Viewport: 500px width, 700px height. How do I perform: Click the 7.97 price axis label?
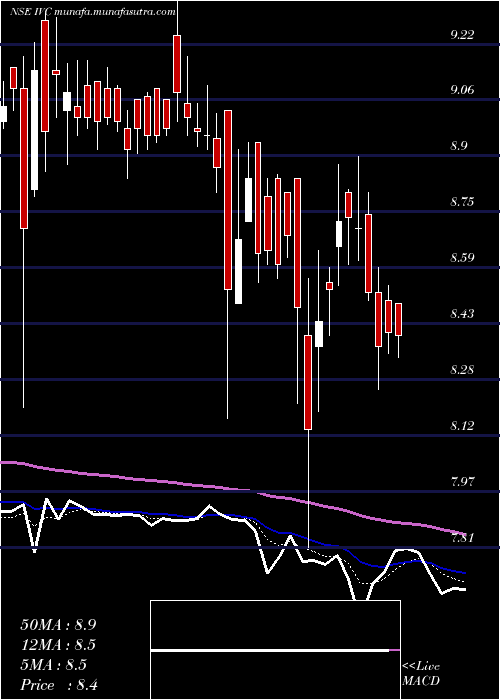click(462, 481)
